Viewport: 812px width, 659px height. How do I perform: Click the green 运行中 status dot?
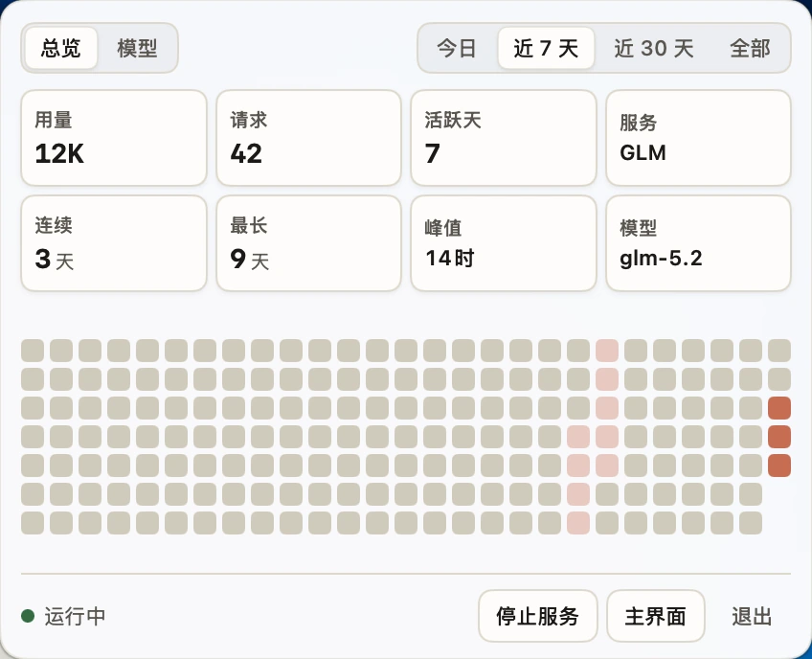(x=28, y=616)
